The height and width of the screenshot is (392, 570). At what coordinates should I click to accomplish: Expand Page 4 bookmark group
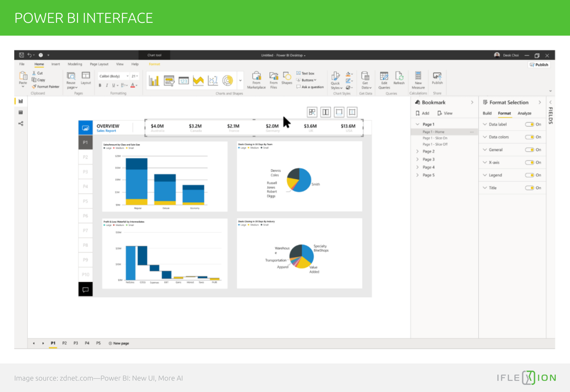pos(418,167)
